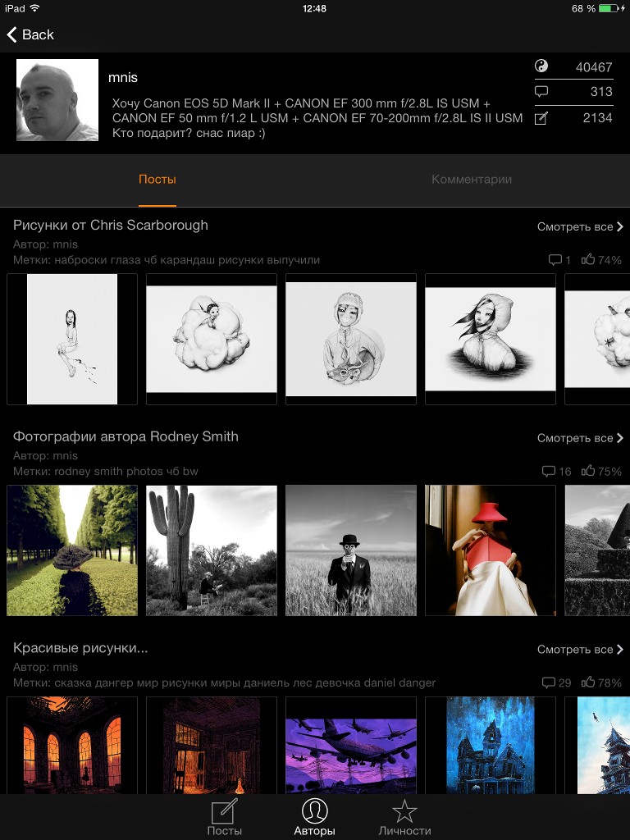Screen dimensions: 630x840
Task: Tap Смотреть все for Chris Scarborough post
Action: [575, 226]
